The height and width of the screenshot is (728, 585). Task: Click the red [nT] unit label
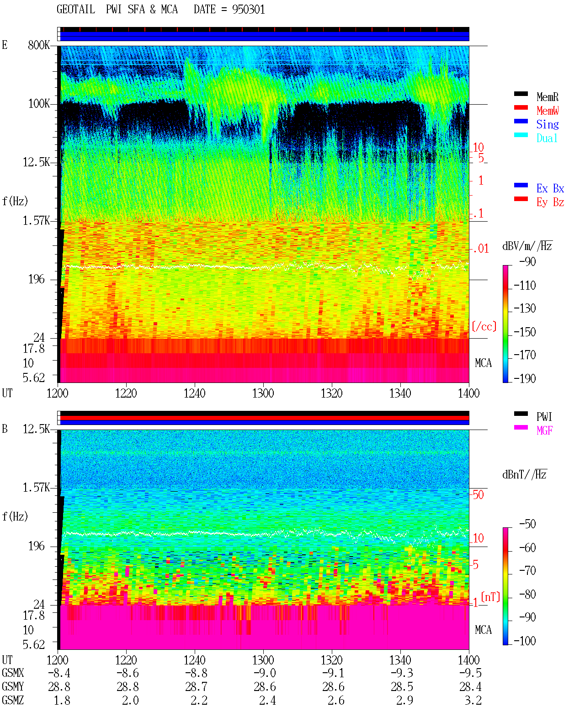(490, 597)
